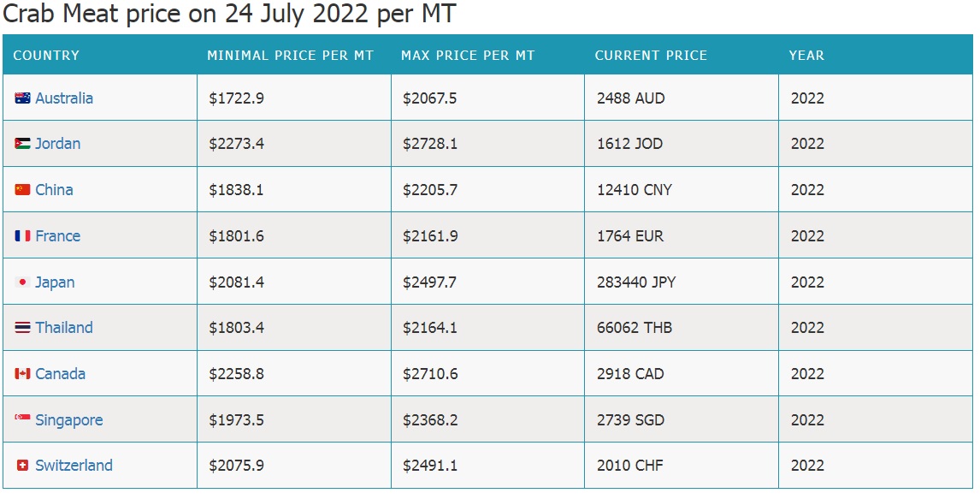Screen dimensions: 980x499
Task: Click the Max Price Per MT header
Action: [x=468, y=56]
